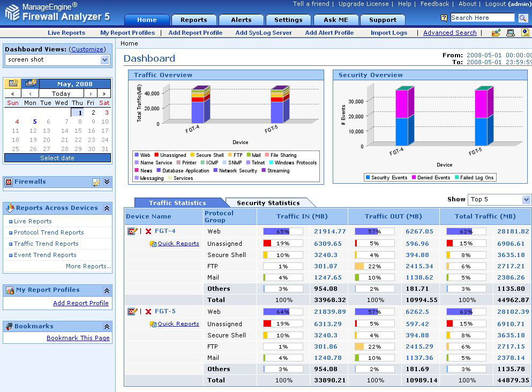Viewport: 532px width, 392px height.
Task: Click inside the Search Here field
Action: [481, 18]
